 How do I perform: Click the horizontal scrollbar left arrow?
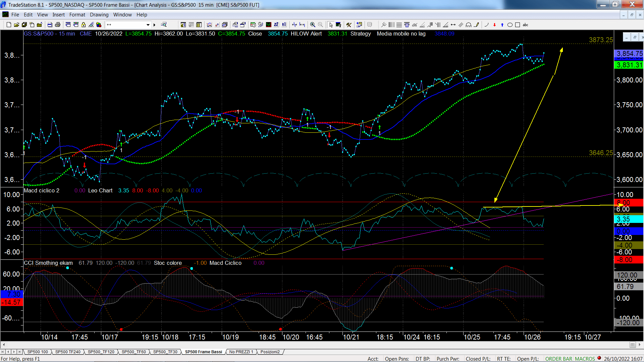coord(4,345)
